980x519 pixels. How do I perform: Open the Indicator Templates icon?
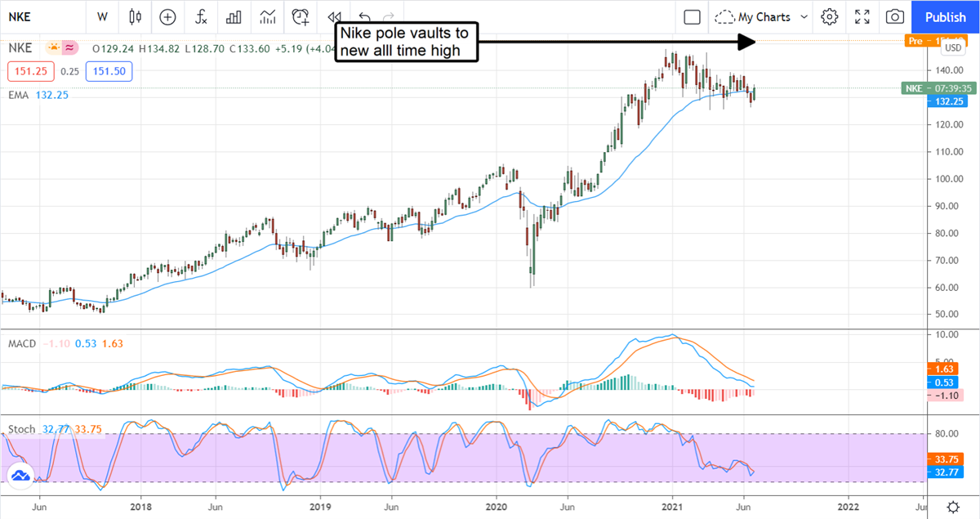point(268,16)
